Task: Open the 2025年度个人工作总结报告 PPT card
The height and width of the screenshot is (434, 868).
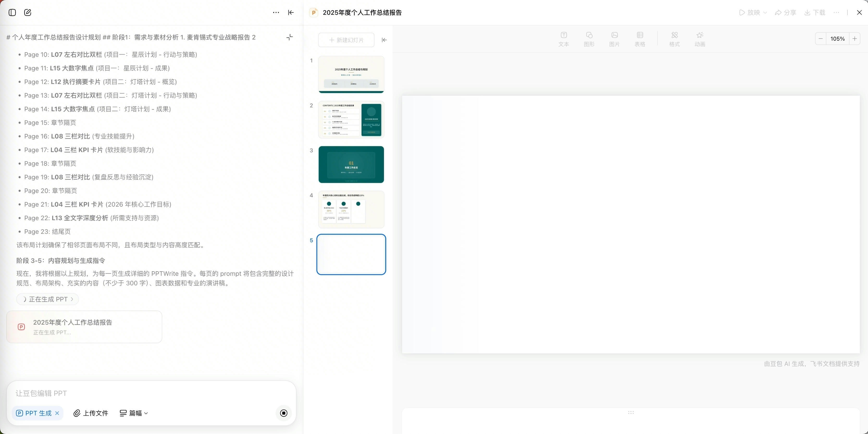Action: (84, 326)
